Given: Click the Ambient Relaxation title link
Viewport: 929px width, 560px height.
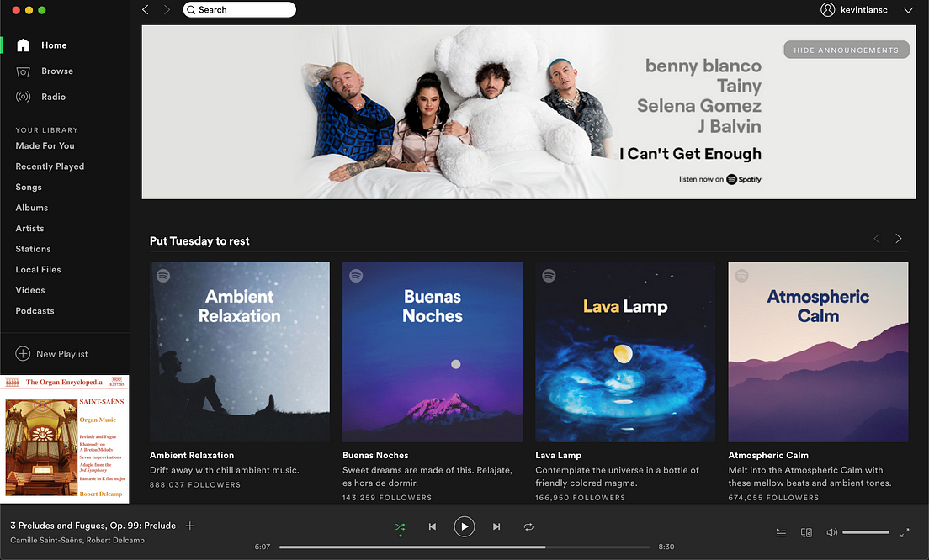Looking at the screenshot, I should point(192,455).
